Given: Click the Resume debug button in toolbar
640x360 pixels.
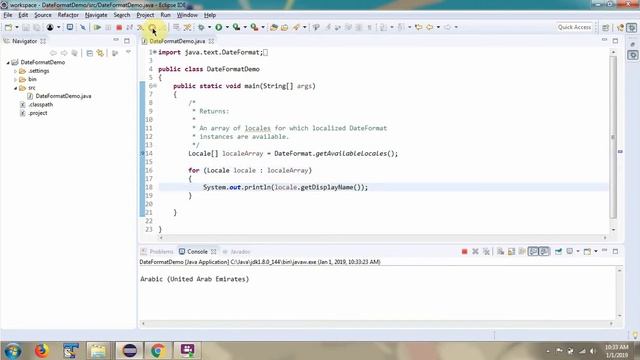Looking at the screenshot, I should point(97,27).
